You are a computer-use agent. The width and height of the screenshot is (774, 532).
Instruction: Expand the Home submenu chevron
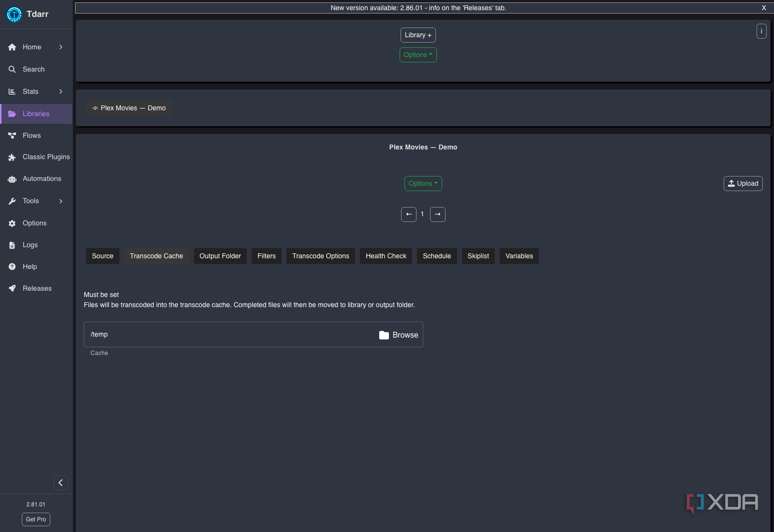pos(61,47)
